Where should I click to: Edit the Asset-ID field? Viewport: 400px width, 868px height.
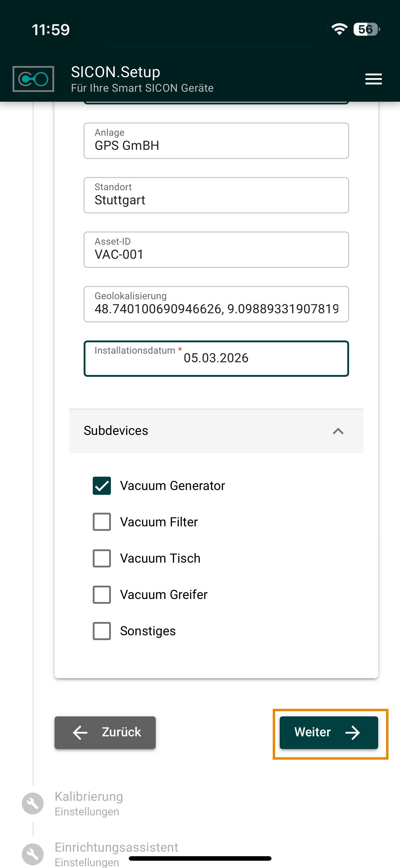click(216, 250)
